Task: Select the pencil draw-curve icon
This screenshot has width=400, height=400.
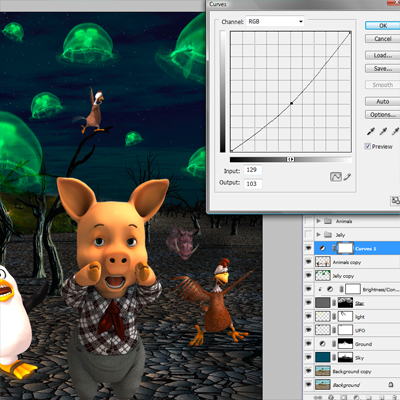Action: (x=347, y=177)
